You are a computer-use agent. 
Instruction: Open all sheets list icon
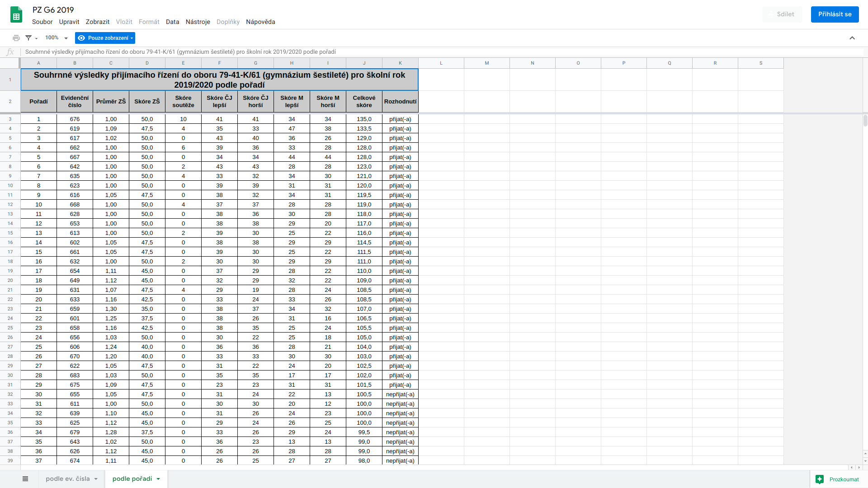(25, 479)
